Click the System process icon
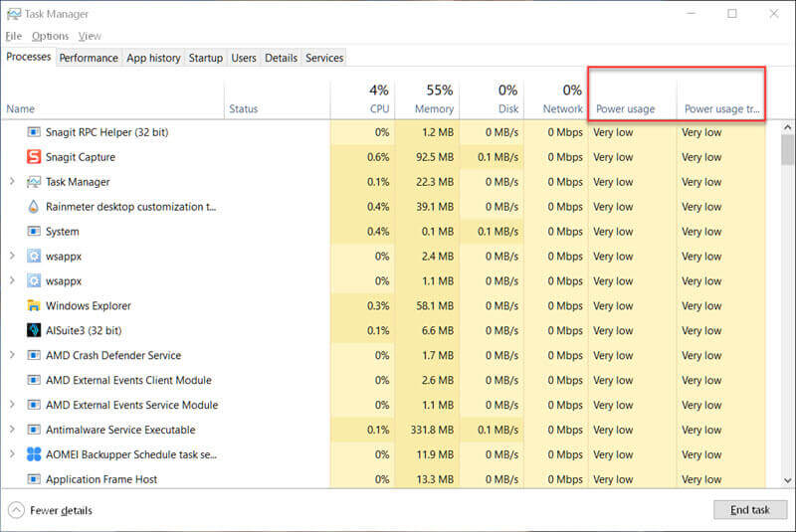This screenshot has height=532, width=796. pyautogui.click(x=34, y=232)
